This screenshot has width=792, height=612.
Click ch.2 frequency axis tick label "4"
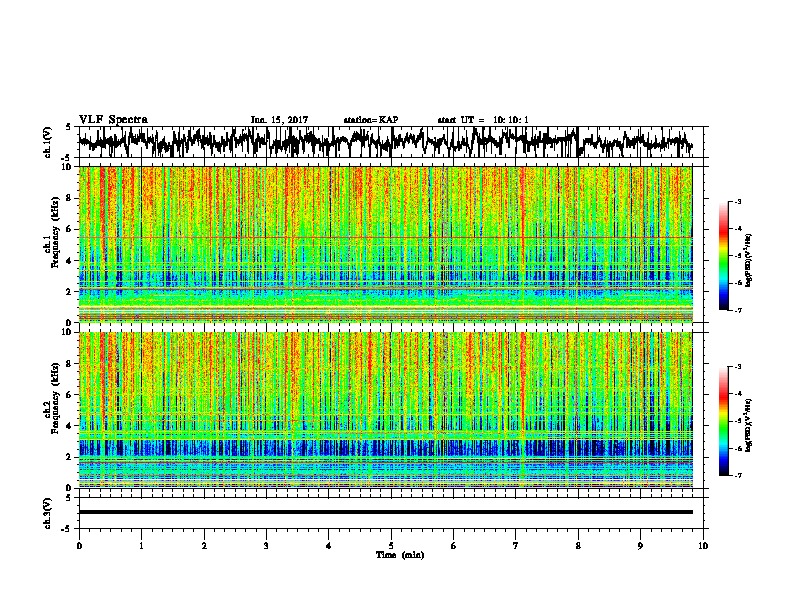[x=71, y=426]
